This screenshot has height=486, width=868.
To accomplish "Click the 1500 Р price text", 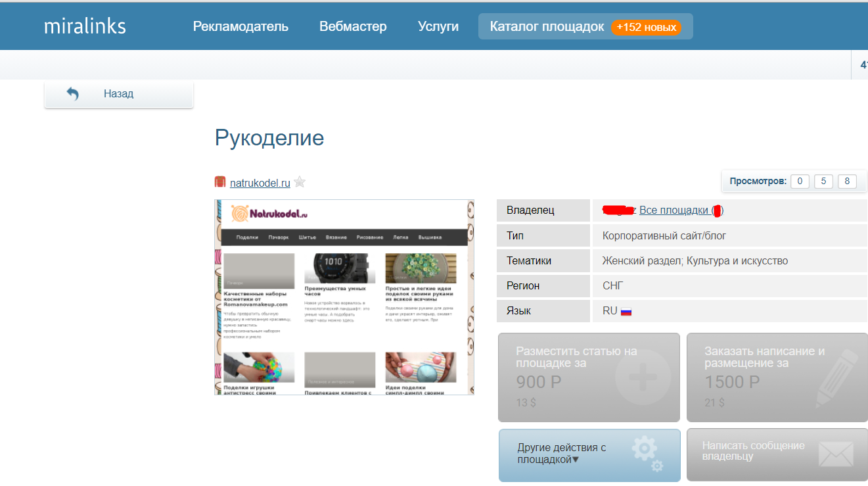I will 732,382.
